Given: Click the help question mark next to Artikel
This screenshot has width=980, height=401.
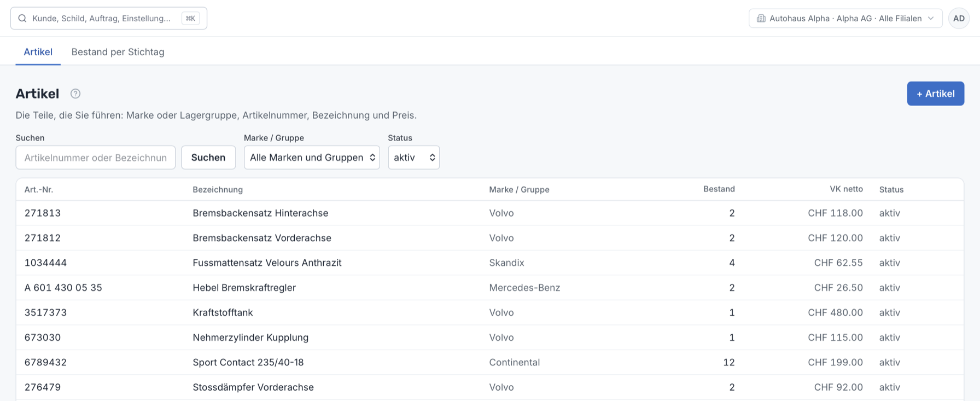Looking at the screenshot, I should click(x=75, y=94).
